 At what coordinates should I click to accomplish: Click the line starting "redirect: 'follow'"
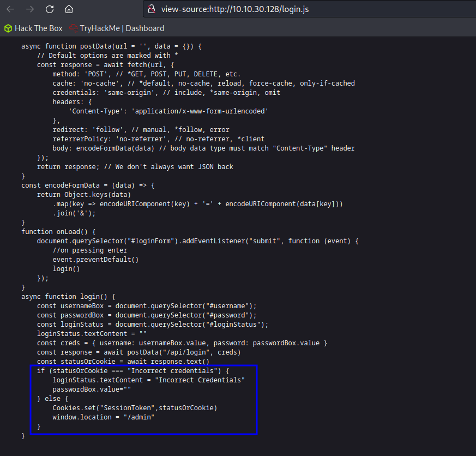141,130
